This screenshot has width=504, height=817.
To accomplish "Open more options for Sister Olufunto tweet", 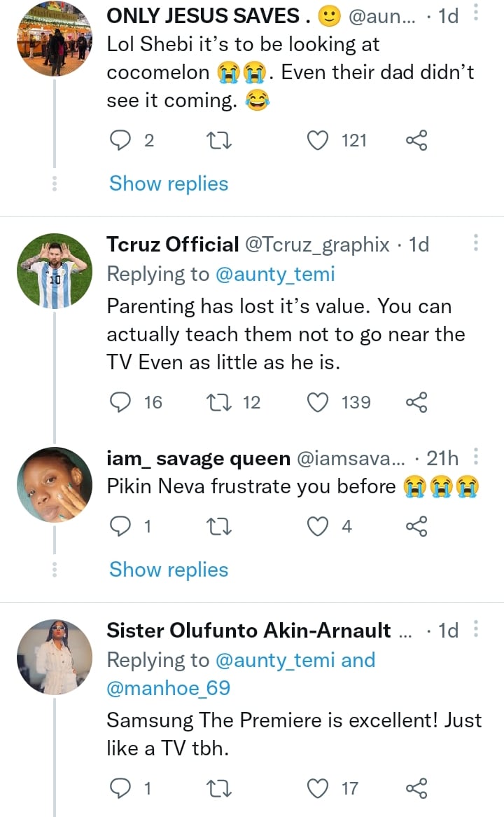I will click(x=477, y=629).
